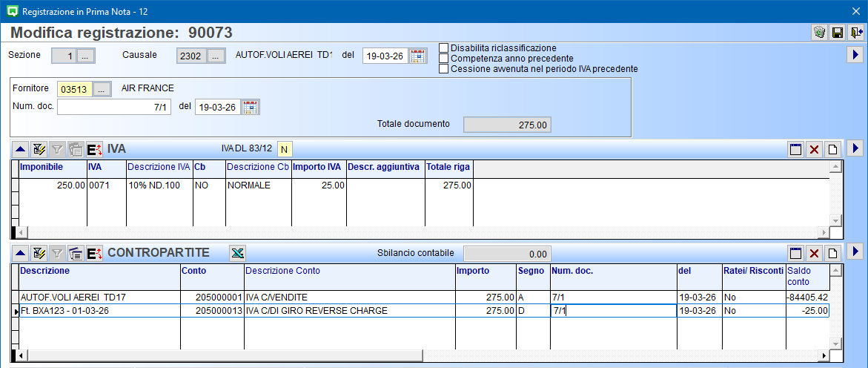Add a new row in CONTROPARTITE grid
Screen dimensions: 868x368
point(832,253)
